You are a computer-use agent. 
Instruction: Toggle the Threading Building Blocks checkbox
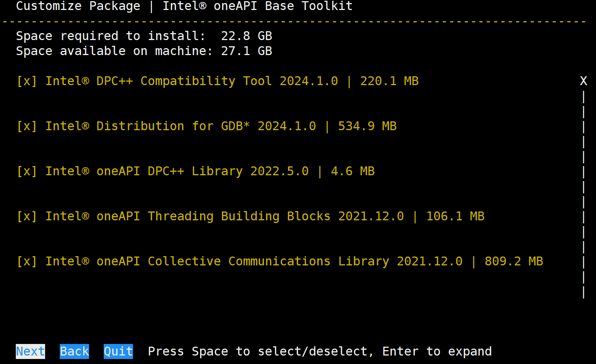27,216
